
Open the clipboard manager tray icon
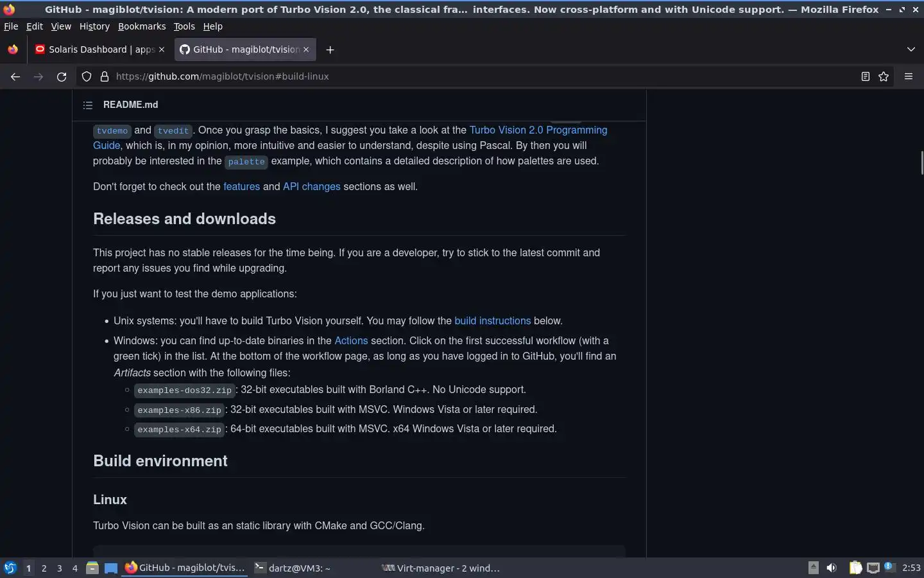click(855, 568)
